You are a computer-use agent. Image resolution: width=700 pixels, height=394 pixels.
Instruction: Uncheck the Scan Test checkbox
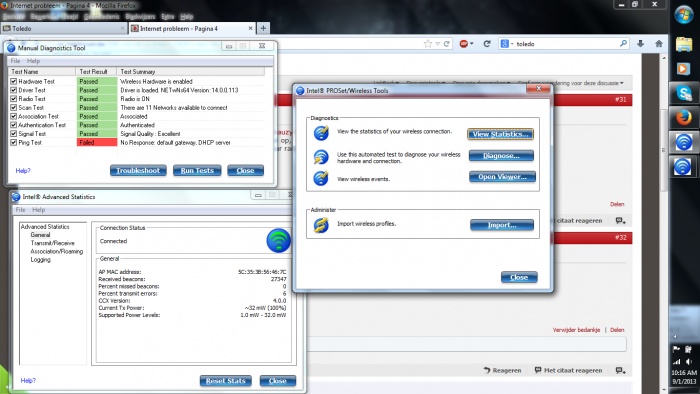pyautogui.click(x=13, y=108)
